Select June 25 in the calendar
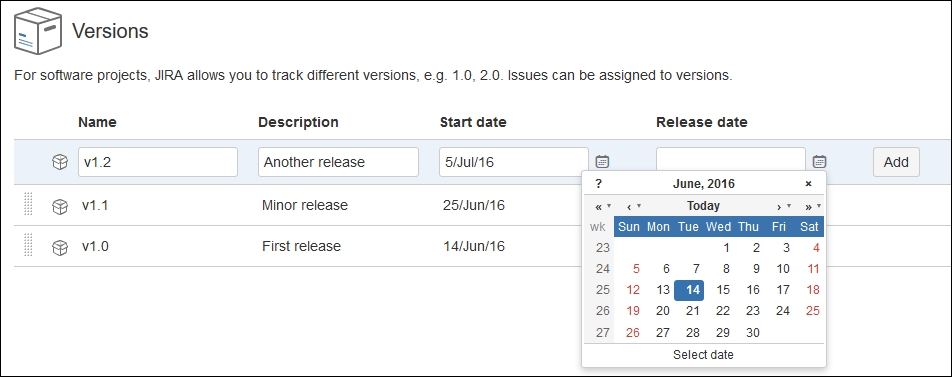The image size is (952, 377). coord(812,311)
